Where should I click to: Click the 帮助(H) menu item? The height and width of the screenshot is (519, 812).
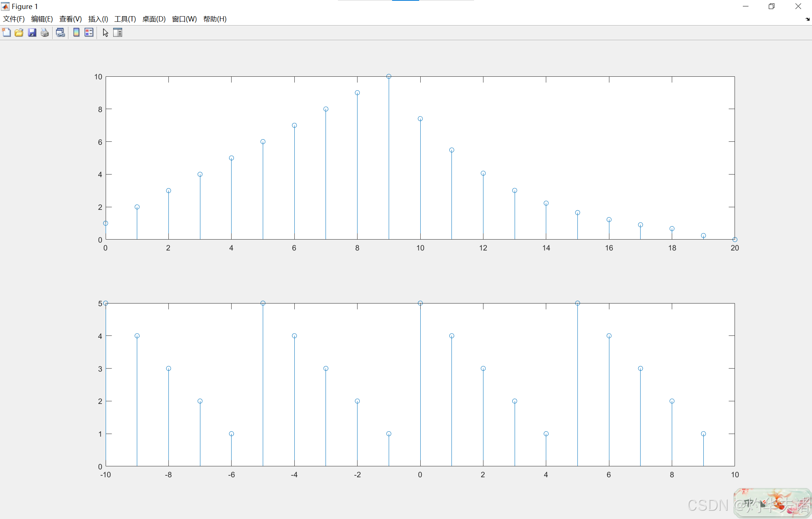(215, 19)
